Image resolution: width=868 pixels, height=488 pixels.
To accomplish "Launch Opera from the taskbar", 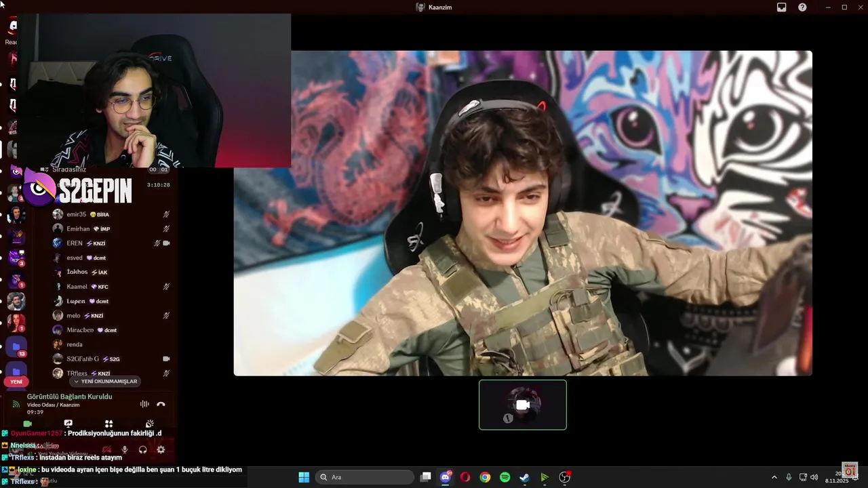I will coord(465,477).
